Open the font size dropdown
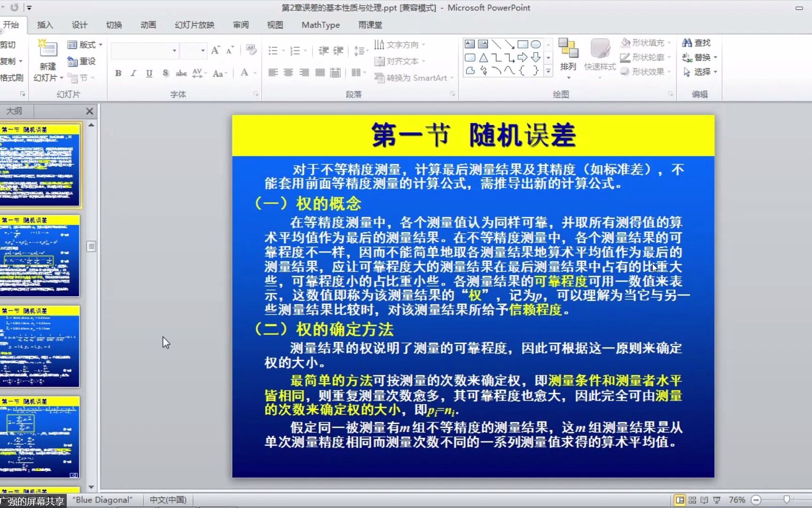 click(203, 50)
